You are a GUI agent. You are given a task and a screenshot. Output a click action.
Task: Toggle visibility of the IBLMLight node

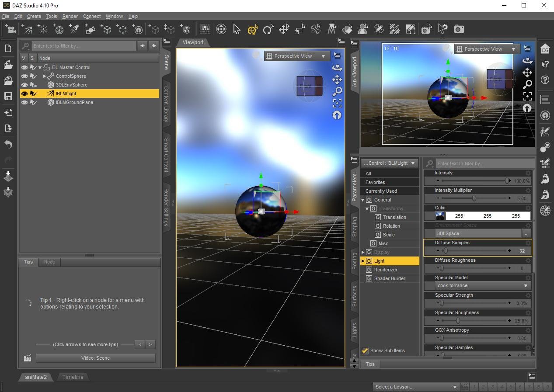click(x=24, y=94)
